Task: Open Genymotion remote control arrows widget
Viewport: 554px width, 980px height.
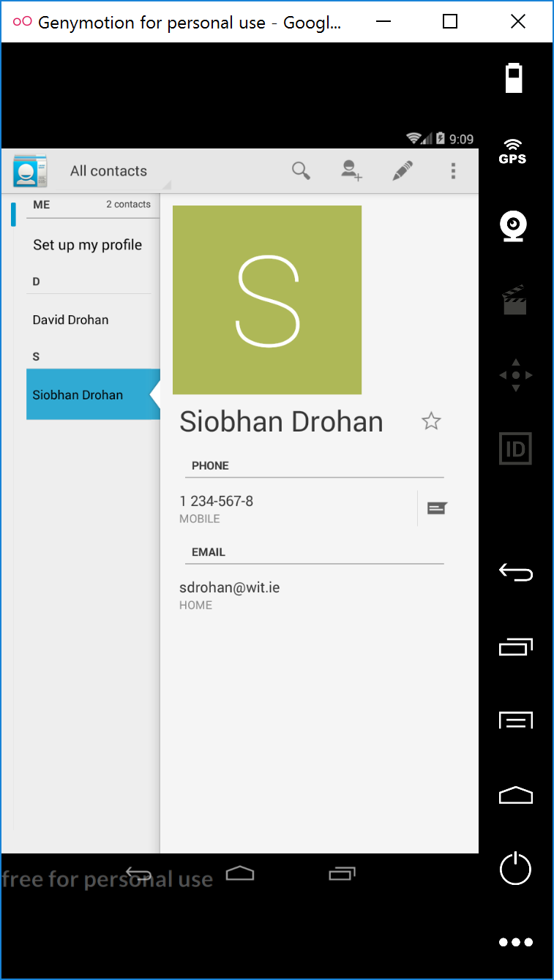Action: coord(516,375)
